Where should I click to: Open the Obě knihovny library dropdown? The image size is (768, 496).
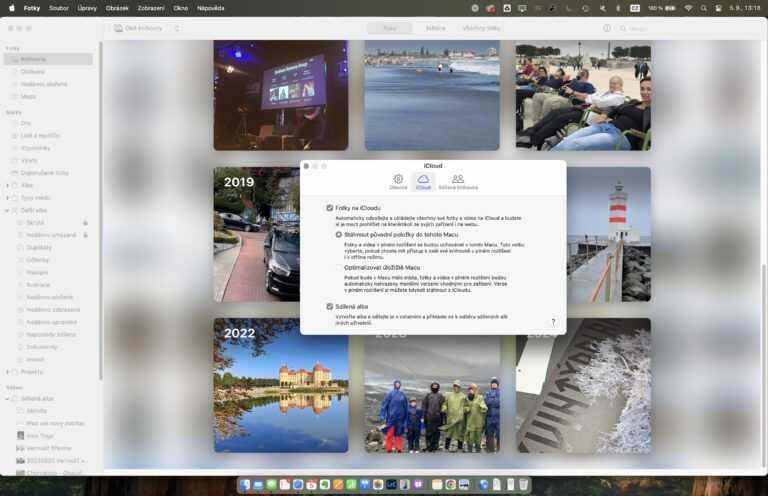(146, 28)
